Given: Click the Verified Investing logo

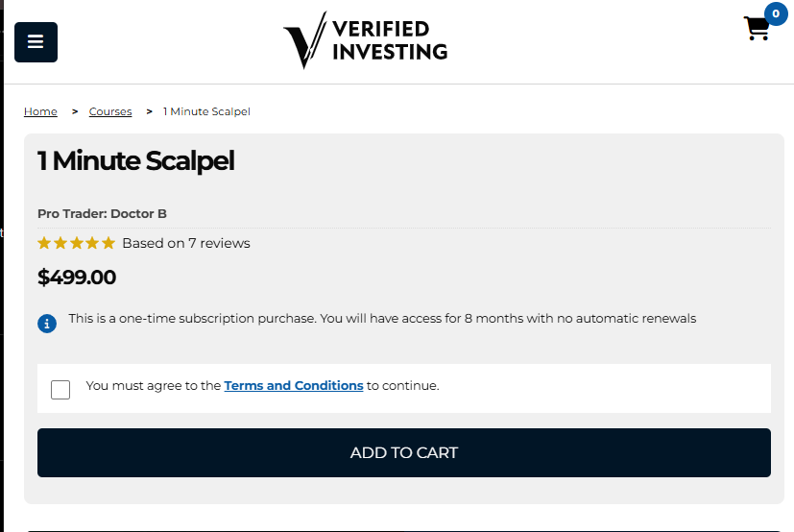Looking at the screenshot, I should [x=366, y=40].
